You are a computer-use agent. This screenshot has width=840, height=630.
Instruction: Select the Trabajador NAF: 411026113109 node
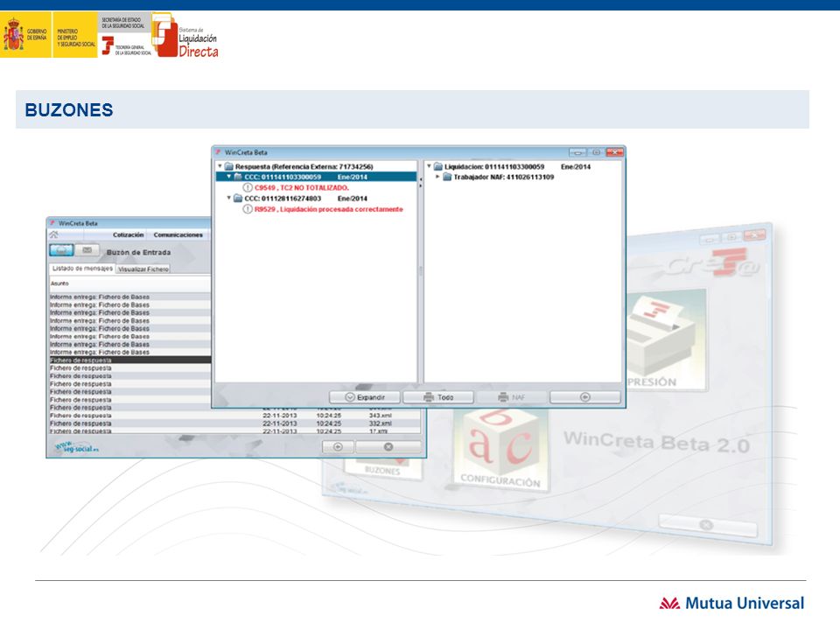point(504,177)
